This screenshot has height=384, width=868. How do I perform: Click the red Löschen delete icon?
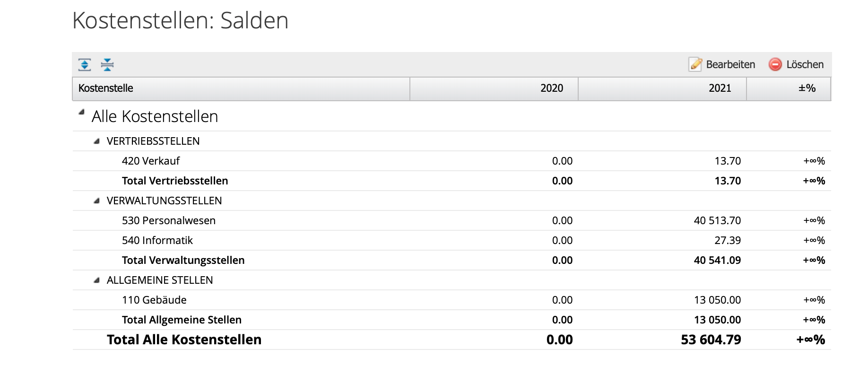coord(775,64)
